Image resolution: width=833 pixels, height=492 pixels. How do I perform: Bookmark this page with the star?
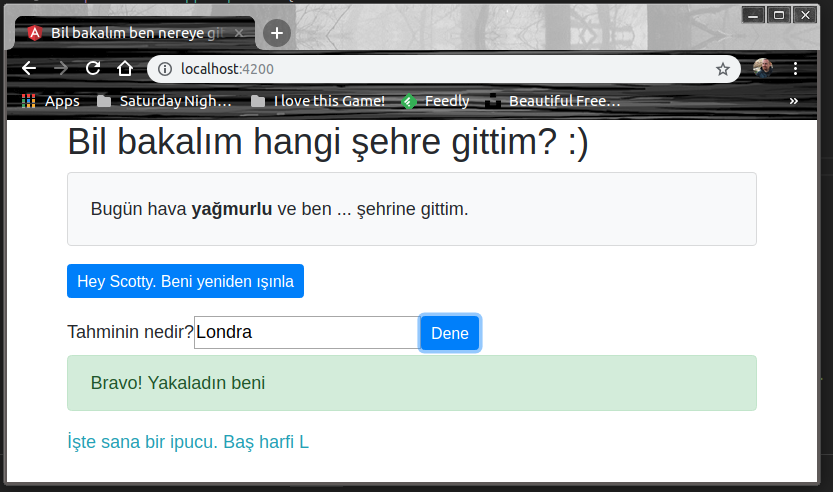(x=722, y=69)
